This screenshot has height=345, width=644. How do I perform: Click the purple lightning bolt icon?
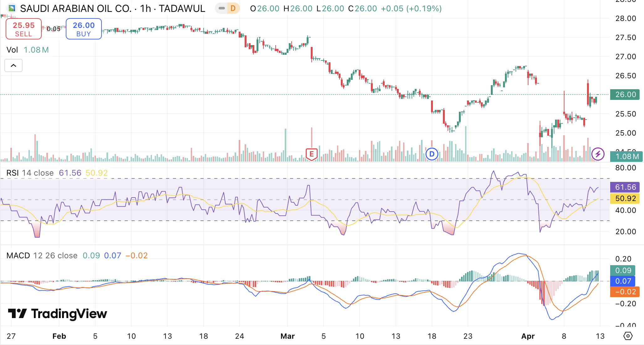tap(598, 154)
